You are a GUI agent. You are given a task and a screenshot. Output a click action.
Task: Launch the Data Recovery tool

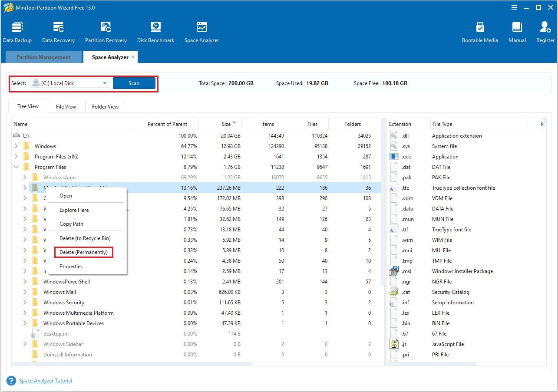58,32
